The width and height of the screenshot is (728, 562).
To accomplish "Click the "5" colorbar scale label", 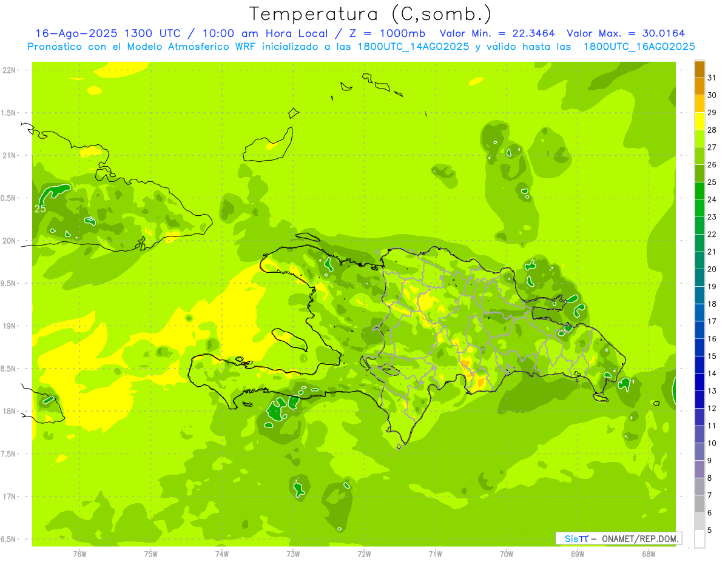I will (710, 530).
